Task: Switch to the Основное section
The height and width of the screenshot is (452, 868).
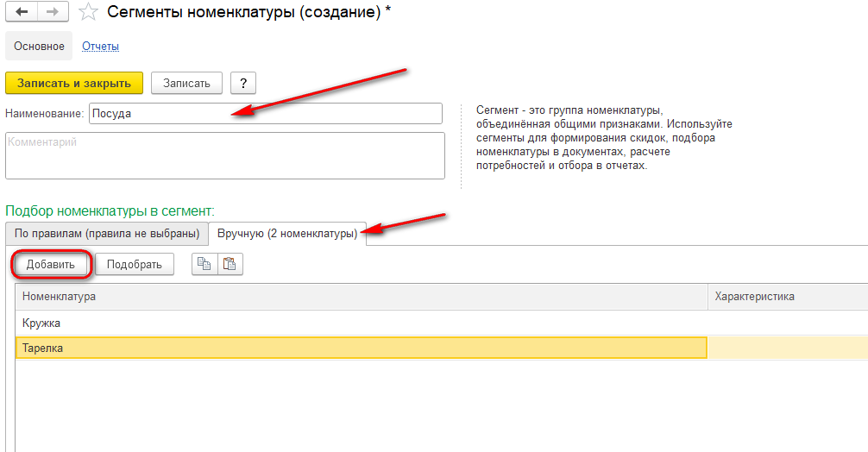Action: click(x=39, y=47)
